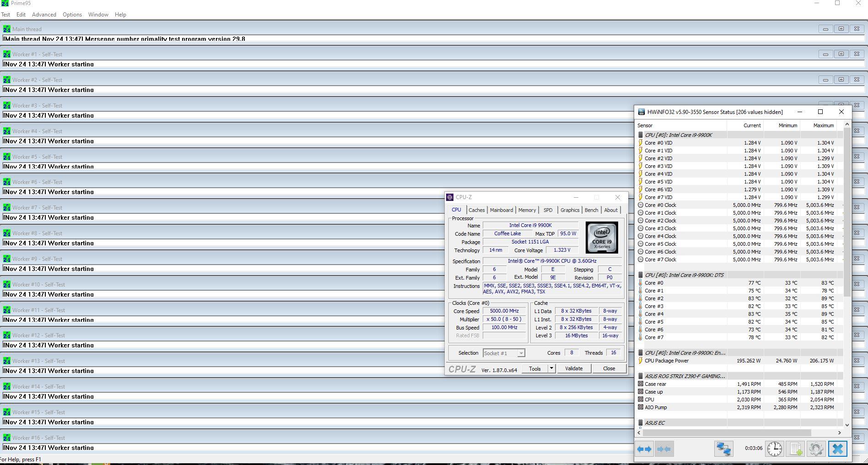Click the clock icon next to Core #0 Clock
868x465 pixels.
[x=641, y=205]
